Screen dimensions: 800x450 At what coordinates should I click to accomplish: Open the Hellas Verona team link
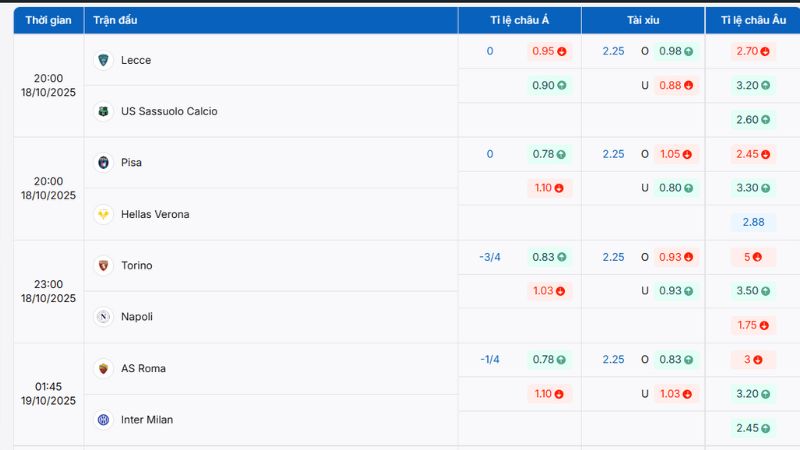point(155,214)
